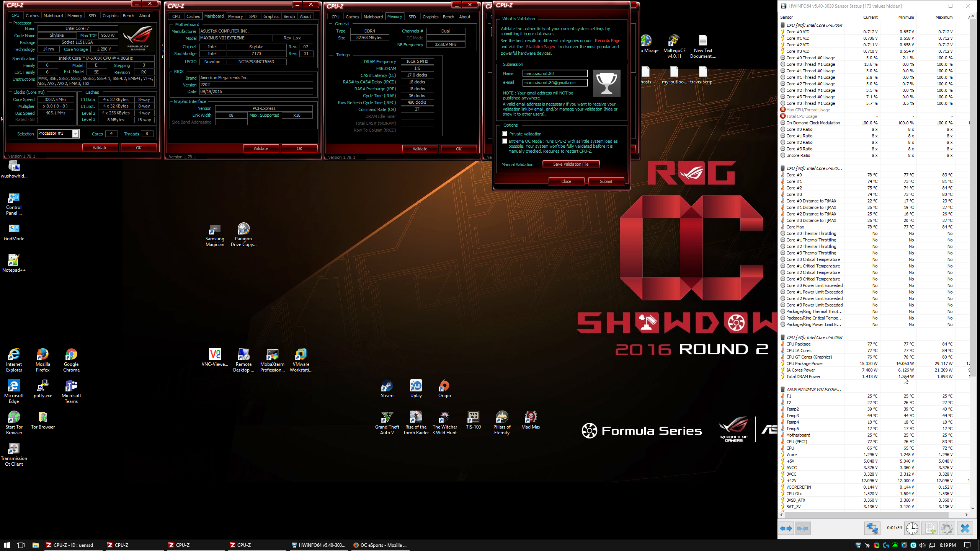Switch to CPU tab in Memory CPU-Z window
The width and height of the screenshot is (980, 551).
(335, 17)
